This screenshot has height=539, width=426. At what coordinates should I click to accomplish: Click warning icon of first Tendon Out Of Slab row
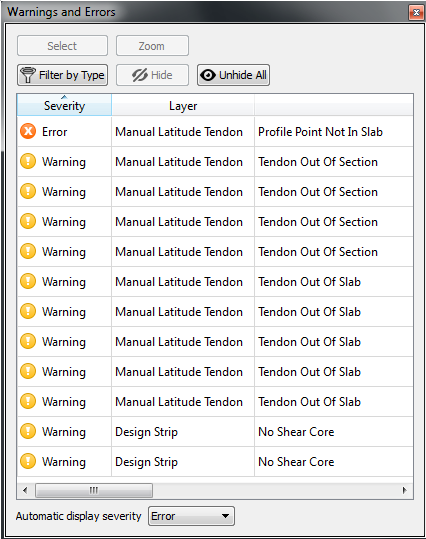coord(28,281)
